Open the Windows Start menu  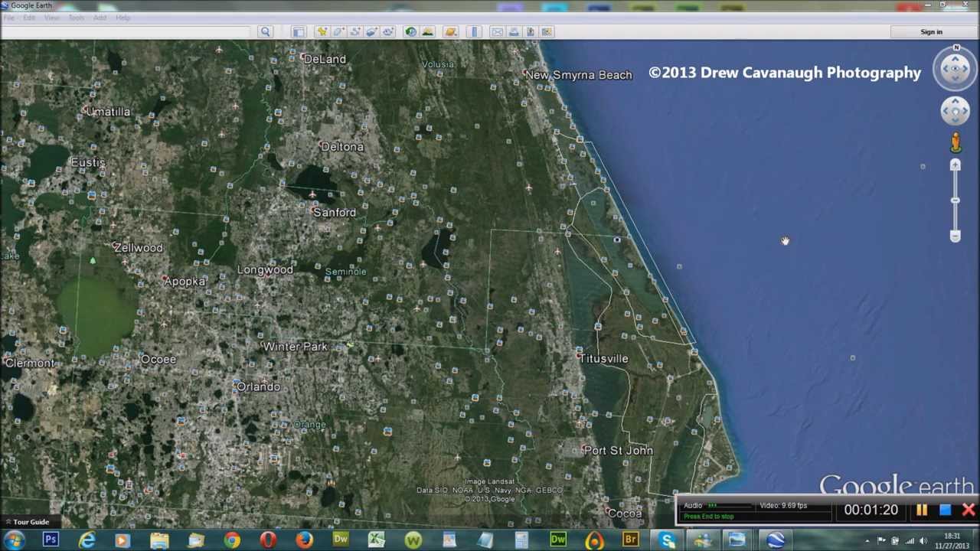[x=14, y=540]
